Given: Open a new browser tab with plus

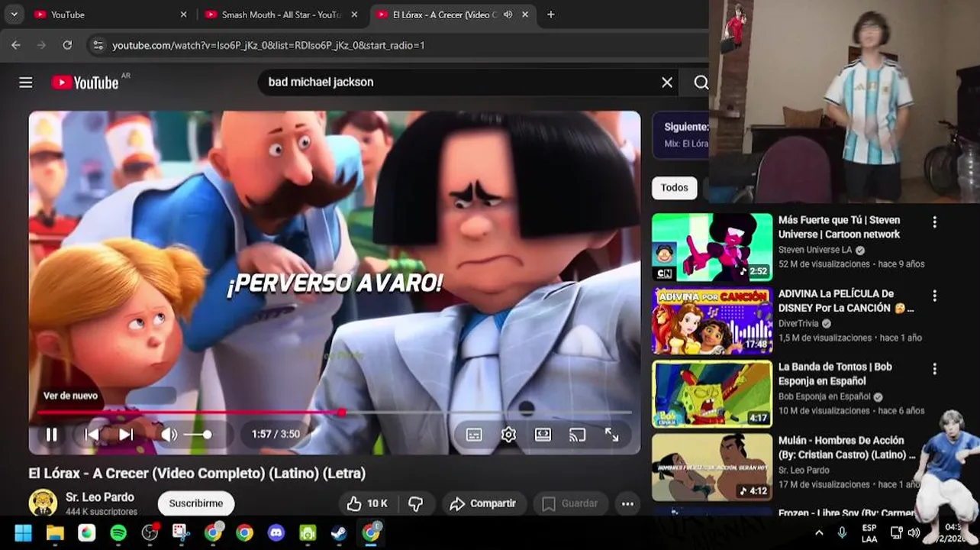Looking at the screenshot, I should 551,15.
